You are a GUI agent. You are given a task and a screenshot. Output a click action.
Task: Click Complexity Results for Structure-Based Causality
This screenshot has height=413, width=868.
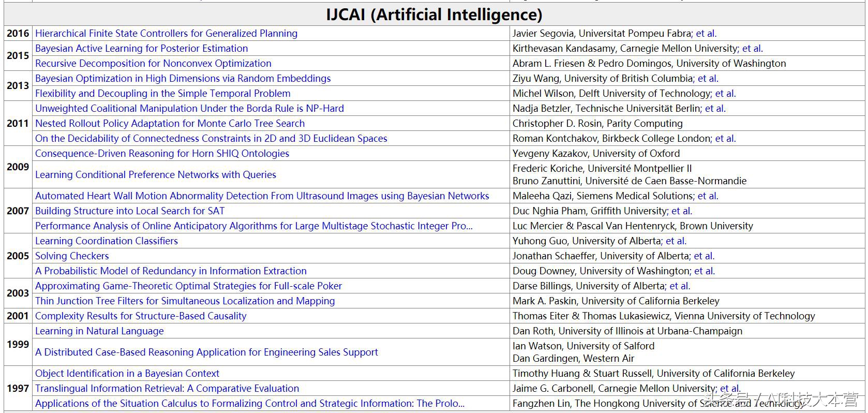tap(141, 316)
